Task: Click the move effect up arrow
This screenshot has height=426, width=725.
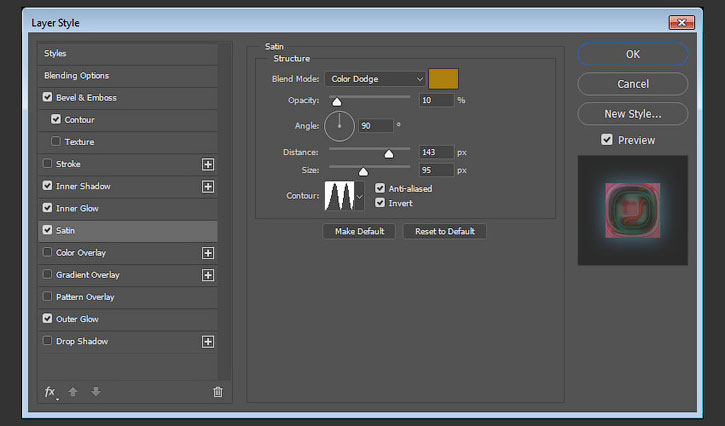Action: pos(73,392)
